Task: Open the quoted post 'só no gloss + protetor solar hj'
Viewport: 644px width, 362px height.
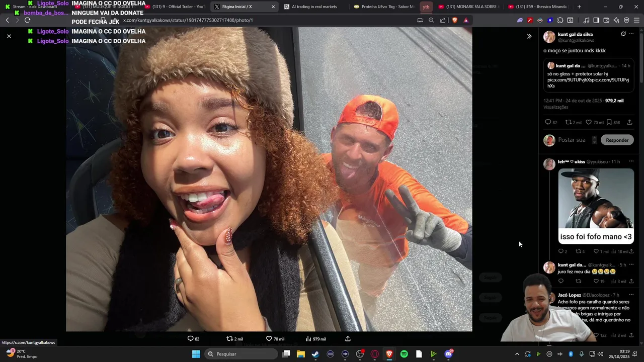Action: point(588,75)
